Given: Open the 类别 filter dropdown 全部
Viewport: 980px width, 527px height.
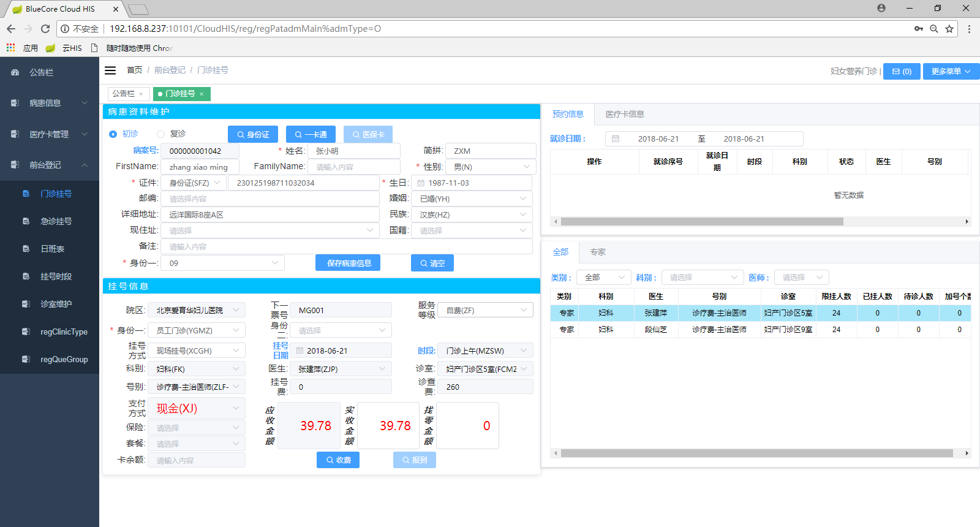Looking at the screenshot, I should pos(603,278).
